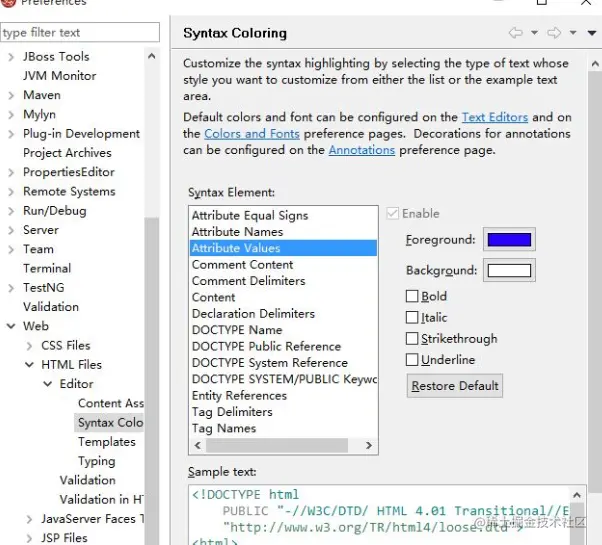Select DOCTYPE Public Reference element

click(x=283, y=347)
